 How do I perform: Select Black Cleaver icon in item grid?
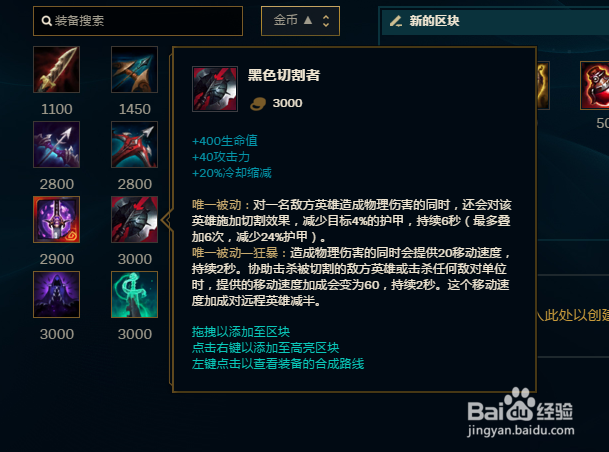(x=134, y=219)
